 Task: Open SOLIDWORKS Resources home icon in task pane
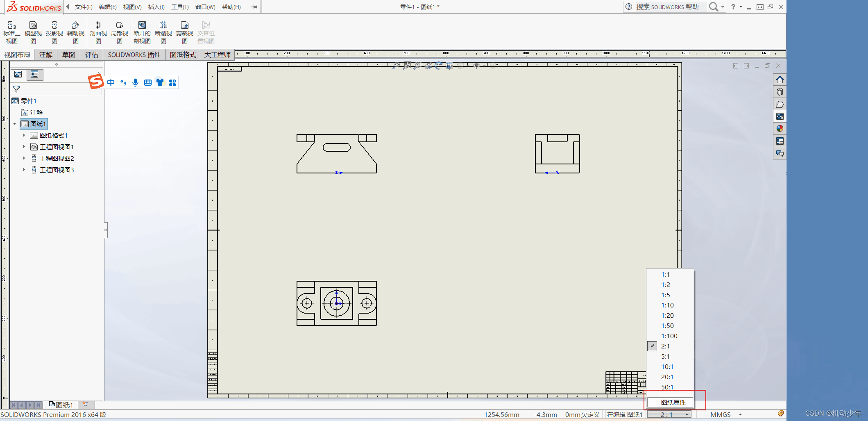[x=780, y=80]
